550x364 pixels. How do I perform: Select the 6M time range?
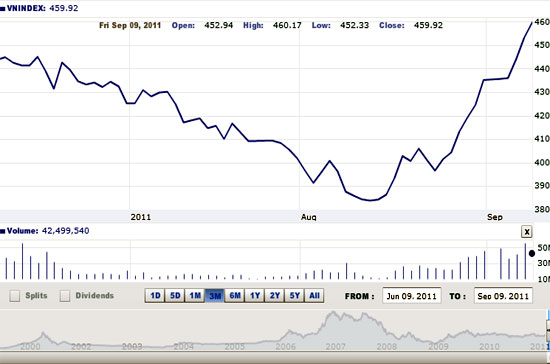pos(235,296)
